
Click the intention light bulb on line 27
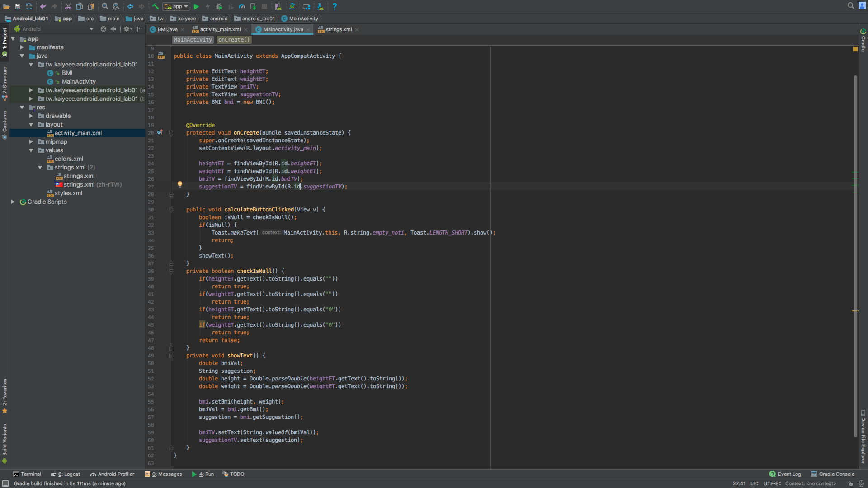180,184
